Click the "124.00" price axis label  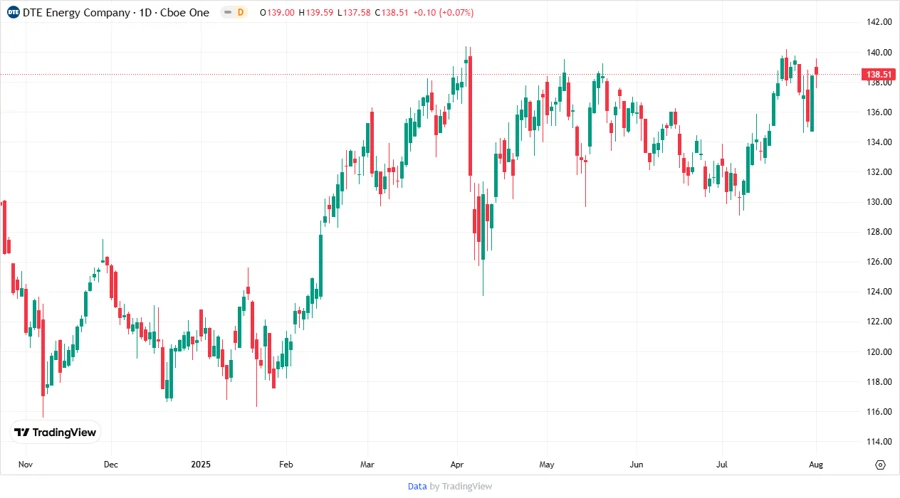[x=879, y=291]
